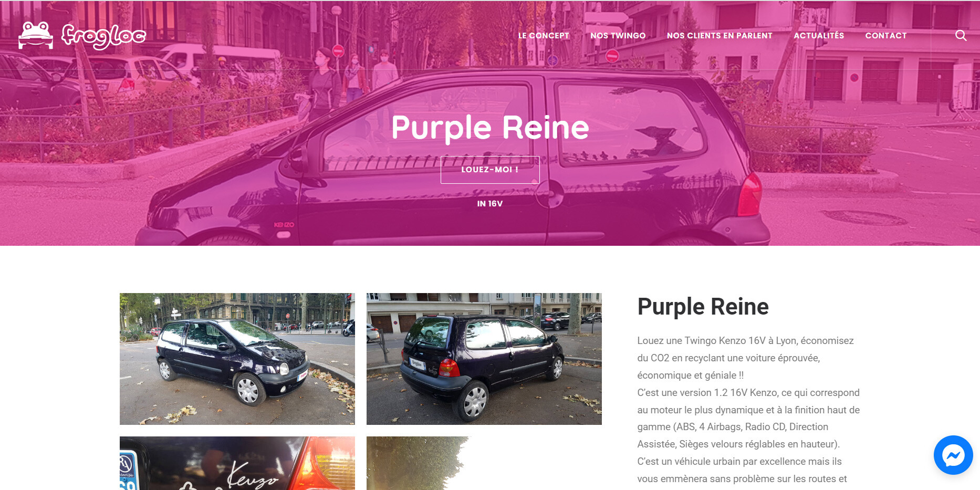Viewport: 980px width, 490px height.
Task: Click the purple Twingo hero banner image
Action: tap(490, 123)
